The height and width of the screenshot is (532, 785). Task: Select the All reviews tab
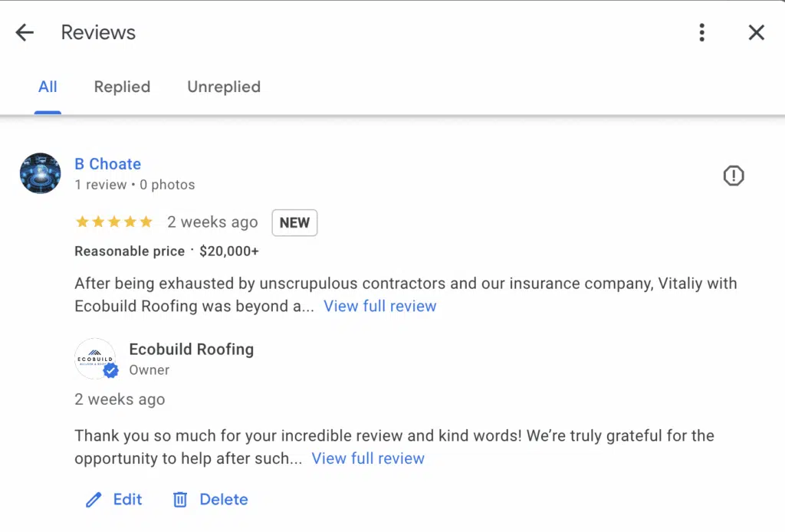[x=48, y=87]
